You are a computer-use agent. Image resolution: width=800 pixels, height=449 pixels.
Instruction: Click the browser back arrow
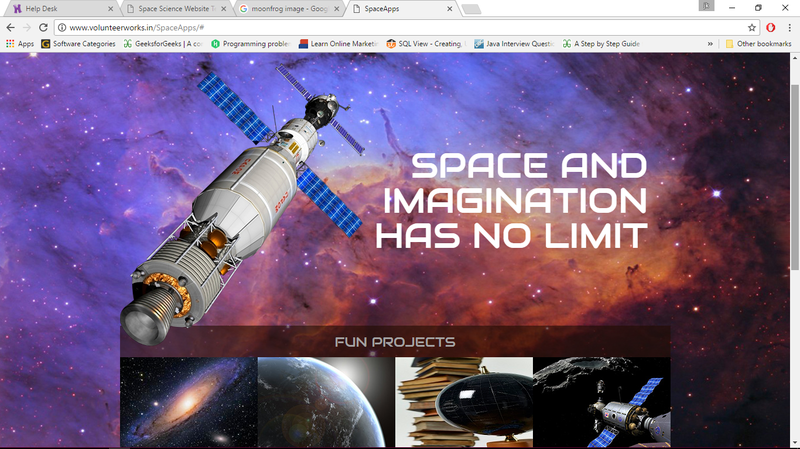click(x=10, y=27)
